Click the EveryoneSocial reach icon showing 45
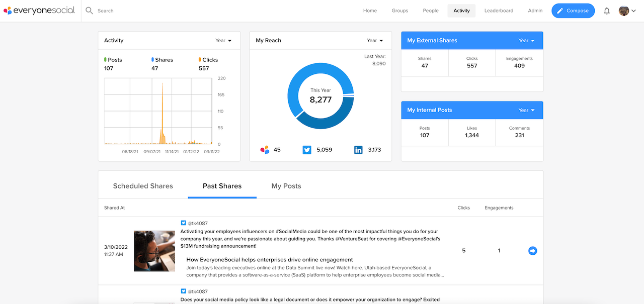 click(264, 149)
